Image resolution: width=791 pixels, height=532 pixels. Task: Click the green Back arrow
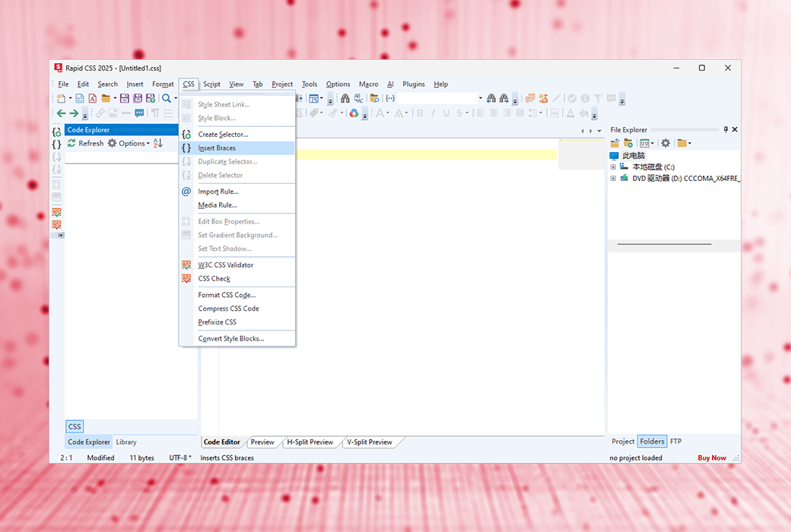61,113
